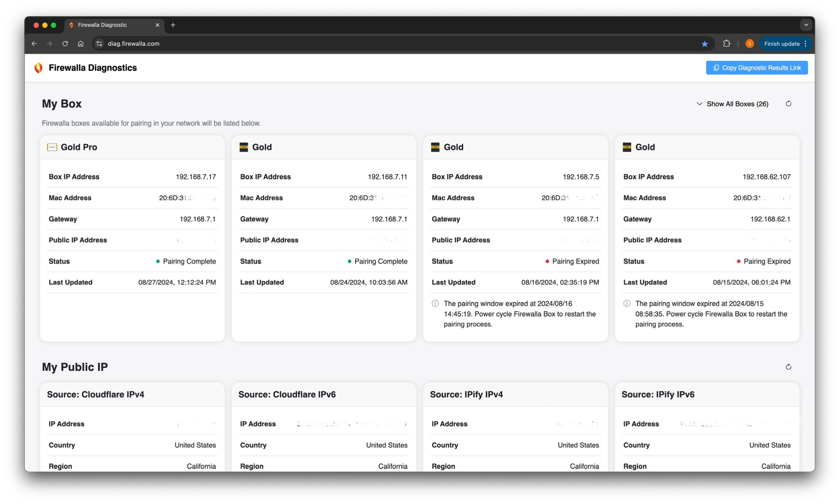Viewport: 839px width, 504px height.
Task: Refresh the My Box section
Action: pos(788,104)
